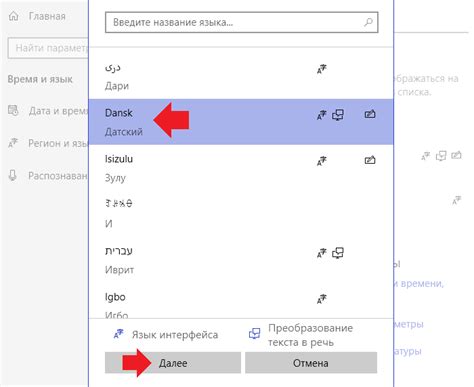Click the background link ending in метры

click(409, 324)
